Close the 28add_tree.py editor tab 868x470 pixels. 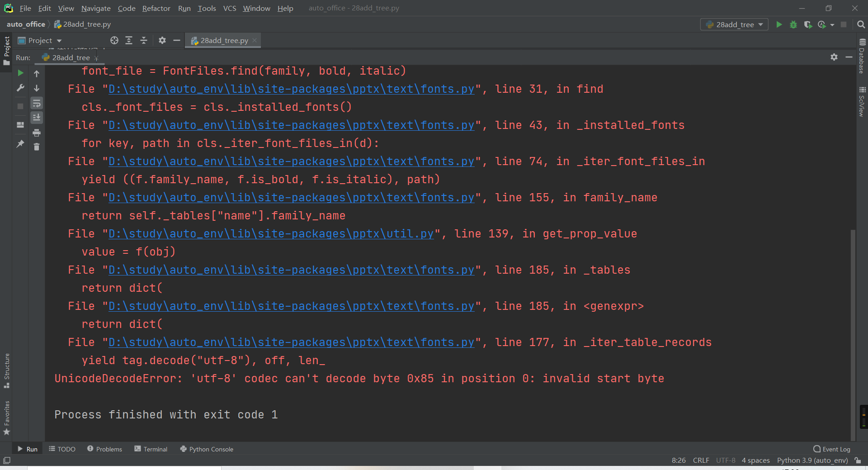pyautogui.click(x=255, y=40)
